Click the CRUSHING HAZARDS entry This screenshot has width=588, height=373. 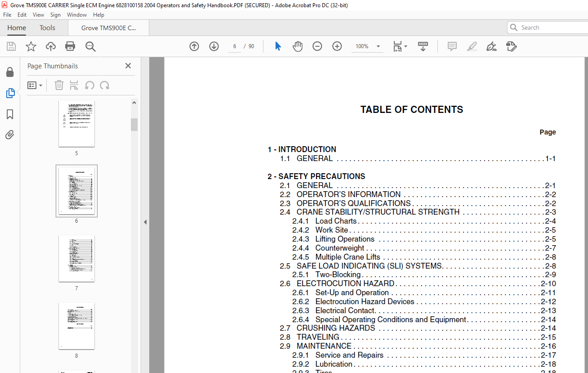point(418,328)
